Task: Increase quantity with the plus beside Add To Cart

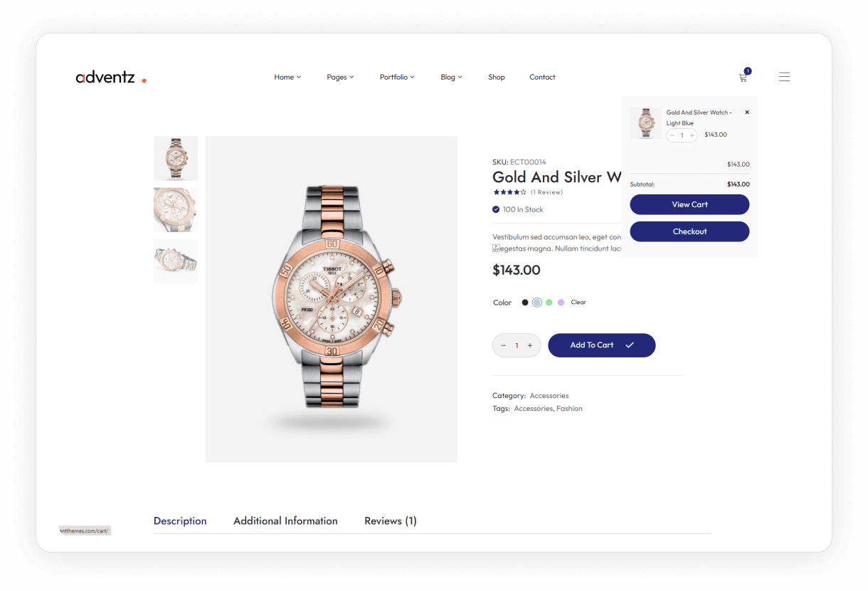Action: [530, 345]
